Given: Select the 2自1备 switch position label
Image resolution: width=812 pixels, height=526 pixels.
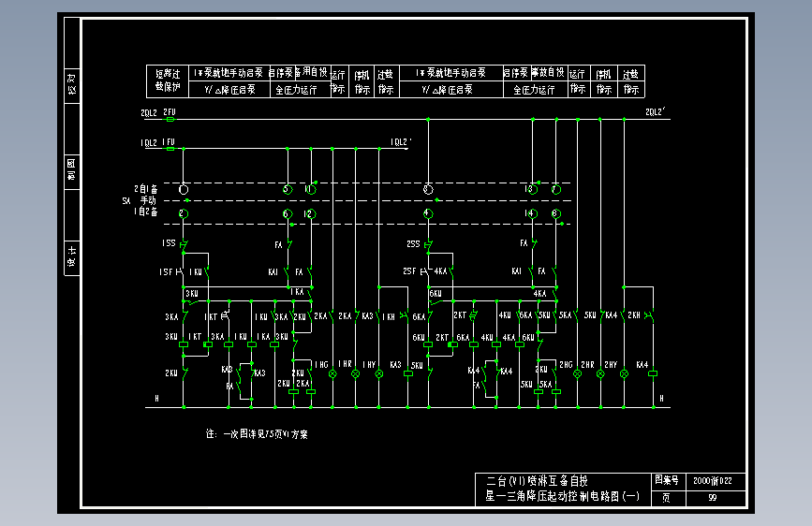Looking at the screenshot, I should [x=146, y=189].
